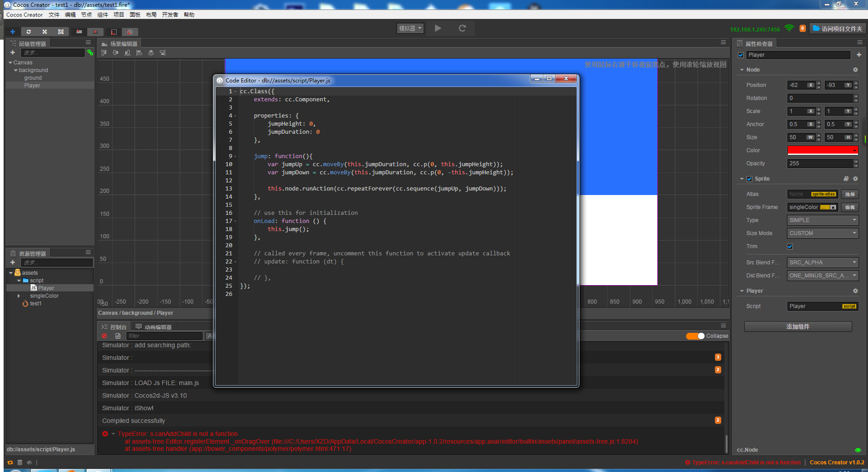
Task: Open the Sprite component gear settings
Action: (x=855, y=179)
